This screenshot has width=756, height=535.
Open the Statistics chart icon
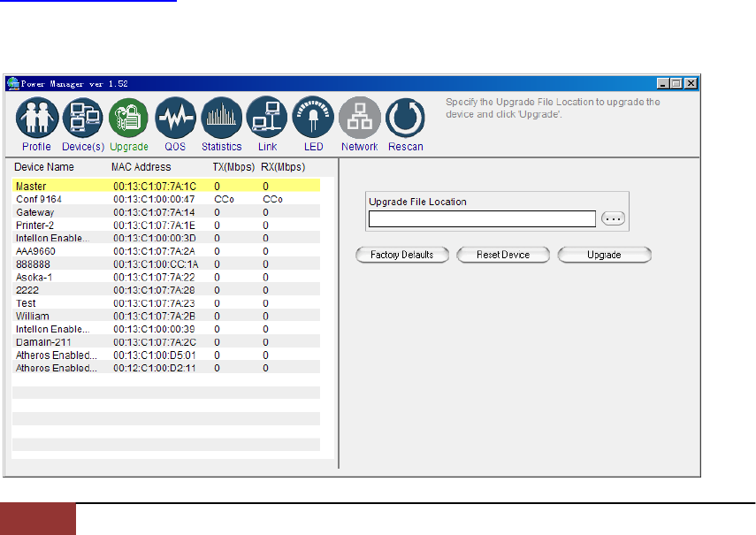(221, 118)
